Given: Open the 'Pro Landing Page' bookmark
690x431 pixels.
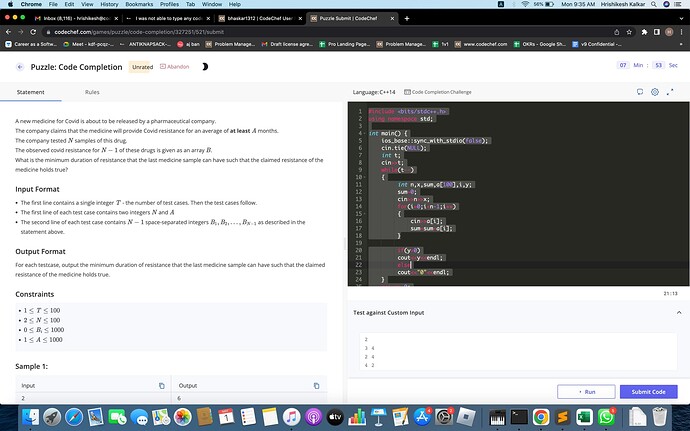Looking at the screenshot, I should (345, 44).
